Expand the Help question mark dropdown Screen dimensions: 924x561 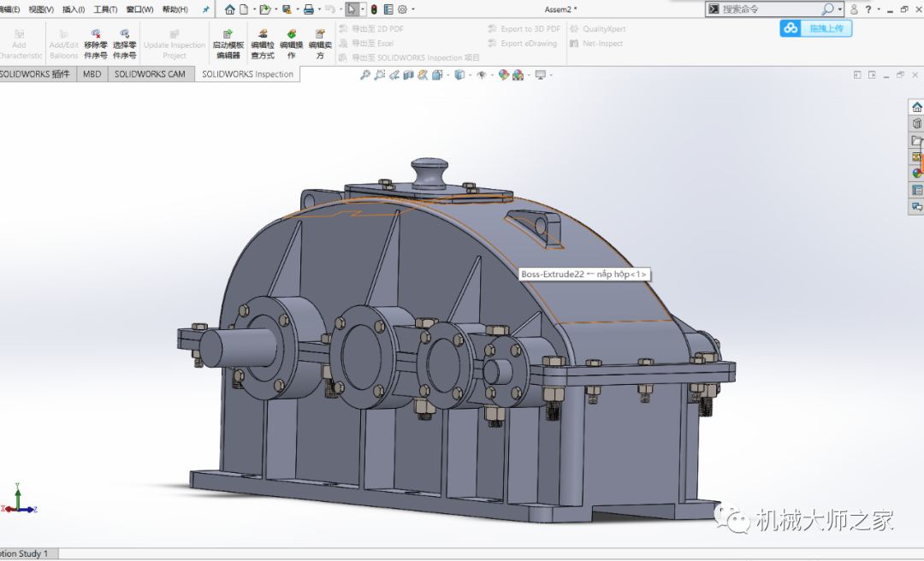[879, 9]
